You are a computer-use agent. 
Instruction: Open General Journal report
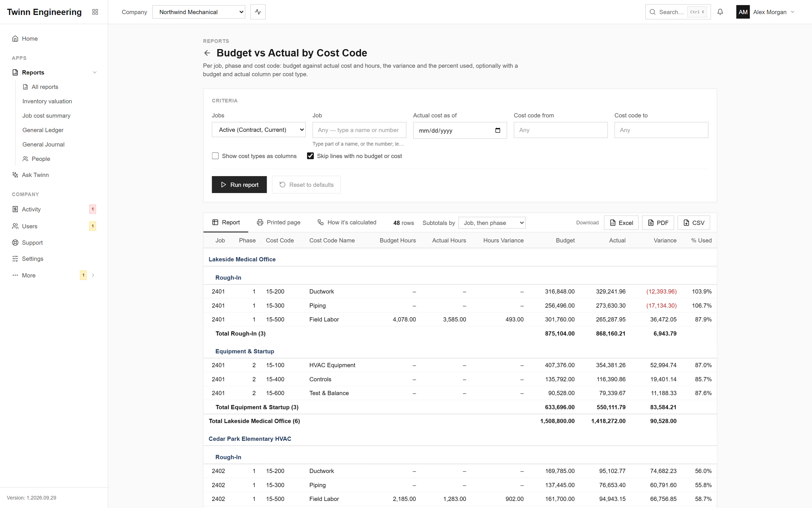point(43,144)
